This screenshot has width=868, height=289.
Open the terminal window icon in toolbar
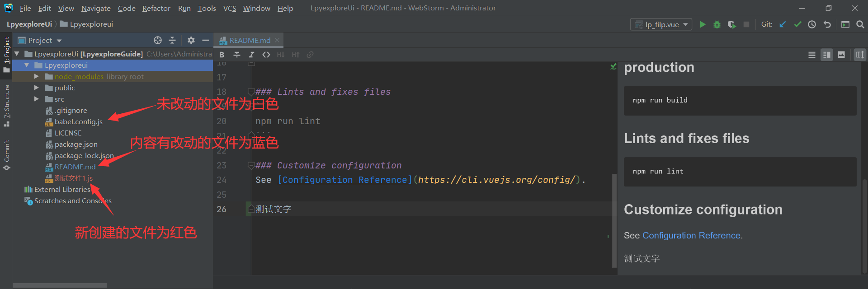845,24
